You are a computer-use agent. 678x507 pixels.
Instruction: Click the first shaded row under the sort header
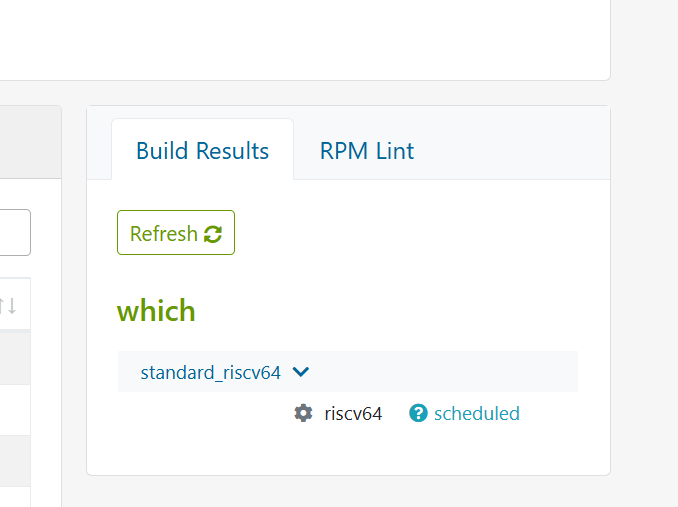[14, 357]
